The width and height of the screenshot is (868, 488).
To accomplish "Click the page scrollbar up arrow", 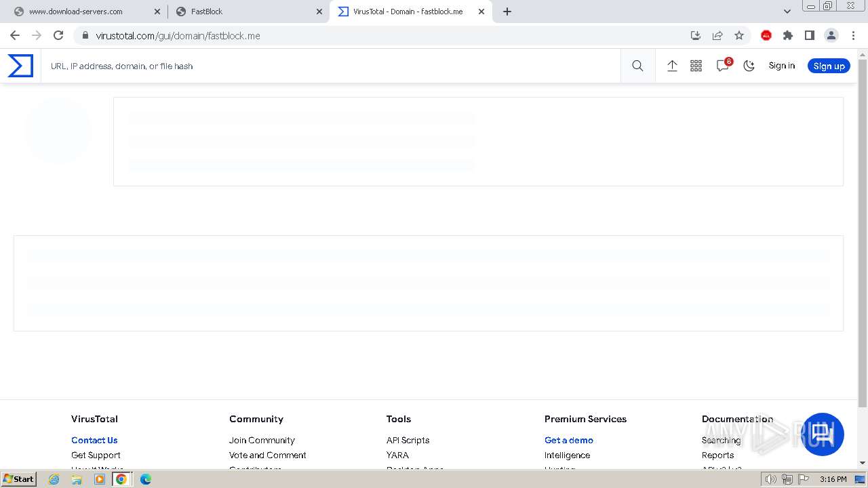I will [x=863, y=54].
